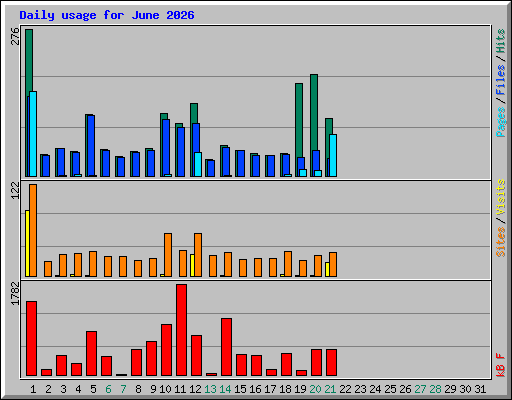Click the tallest red KB bar for day 11
The height and width of the screenshot is (400, 512).
pyautogui.click(x=181, y=330)
